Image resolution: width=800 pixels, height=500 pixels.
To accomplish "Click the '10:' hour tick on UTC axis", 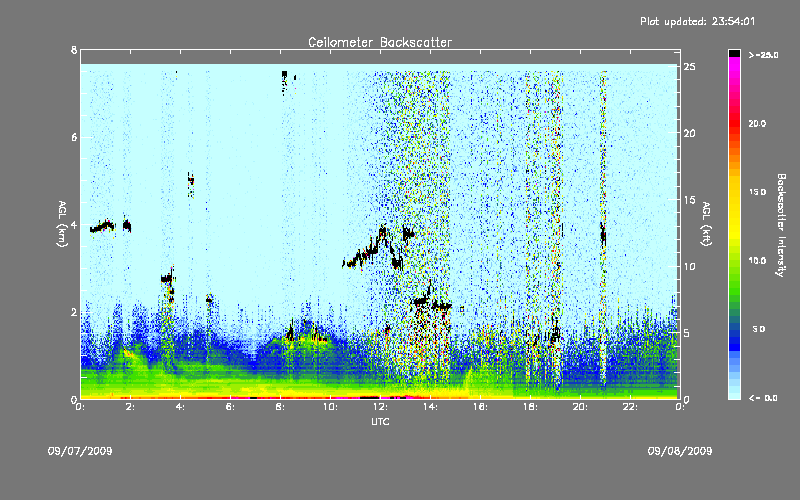I will [x=330, y=407].
